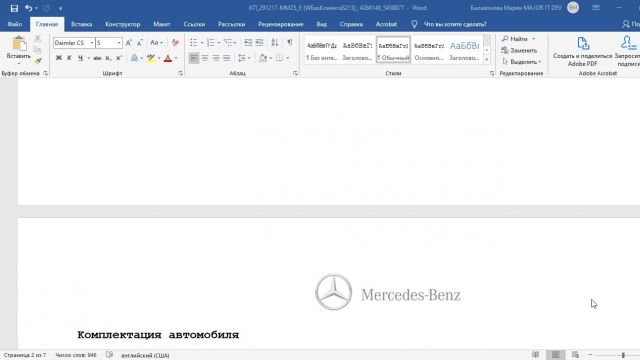Switch to the Вставка tab
This screenshot has width=640, height=360.
click(x=81, y=24)
